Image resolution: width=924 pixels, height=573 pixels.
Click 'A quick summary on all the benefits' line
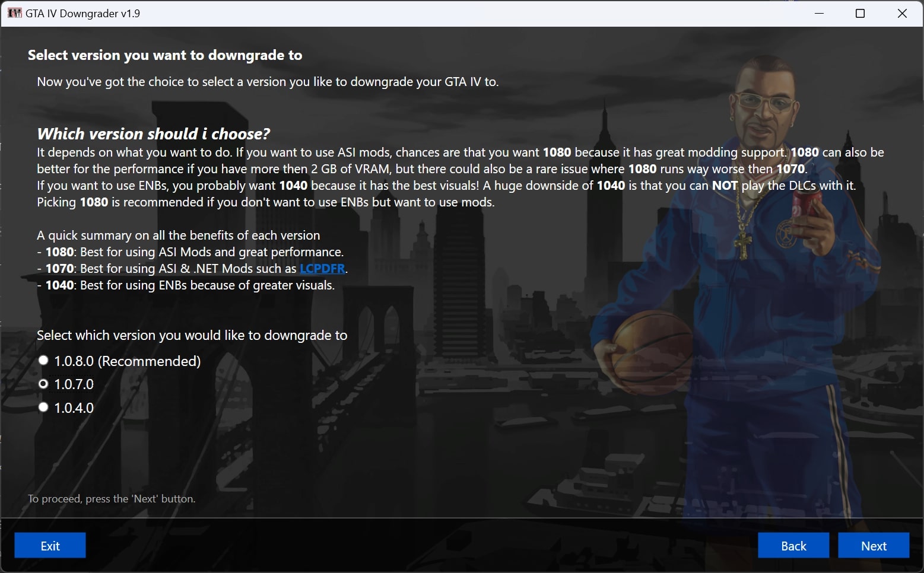(179, 235)
